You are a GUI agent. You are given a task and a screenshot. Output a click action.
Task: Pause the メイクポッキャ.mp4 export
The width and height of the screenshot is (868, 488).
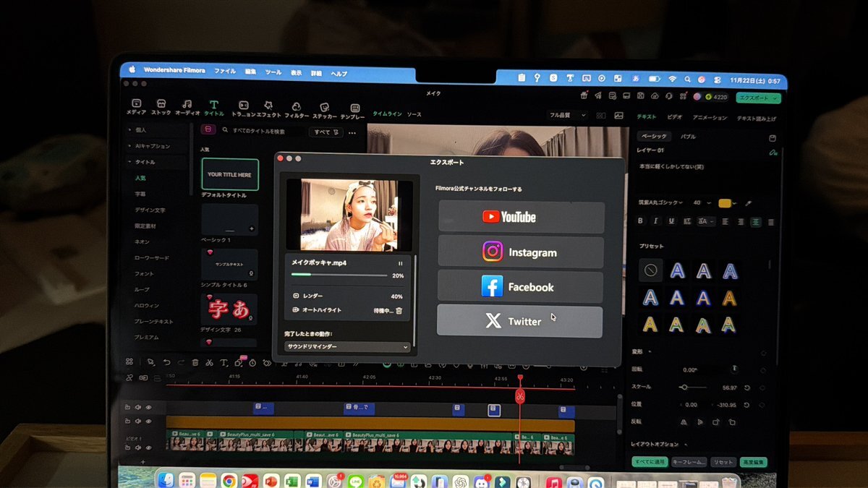tap(401, 263)
